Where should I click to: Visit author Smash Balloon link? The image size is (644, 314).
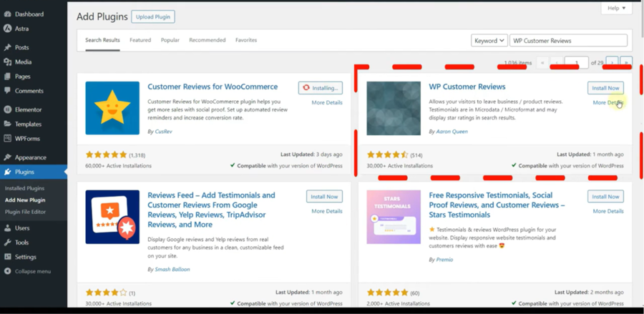coord(172,269)
